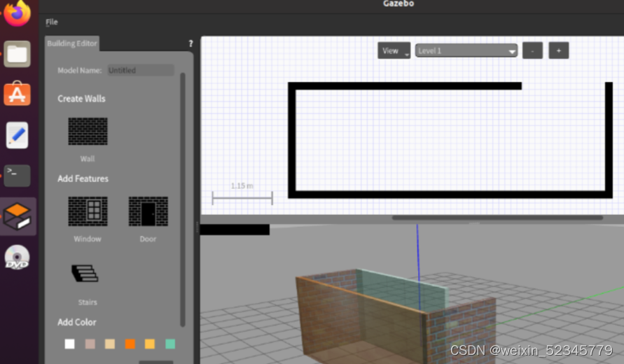Image resolution: width=624 pixels, height=364 pixels.
Task: Click the Model Name input field
Action: tap(141, 70)
